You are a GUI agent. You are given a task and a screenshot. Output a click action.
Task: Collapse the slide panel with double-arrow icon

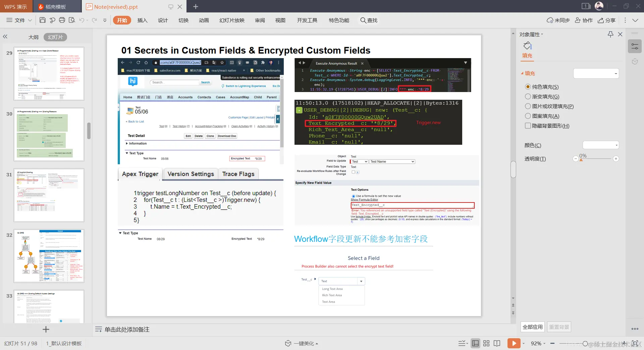point(5,37)
